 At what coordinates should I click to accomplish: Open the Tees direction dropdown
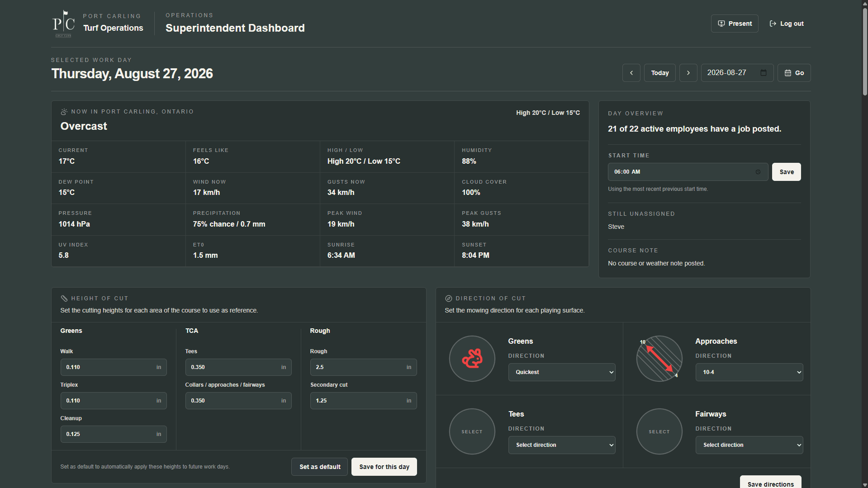[x=562, y=445]
